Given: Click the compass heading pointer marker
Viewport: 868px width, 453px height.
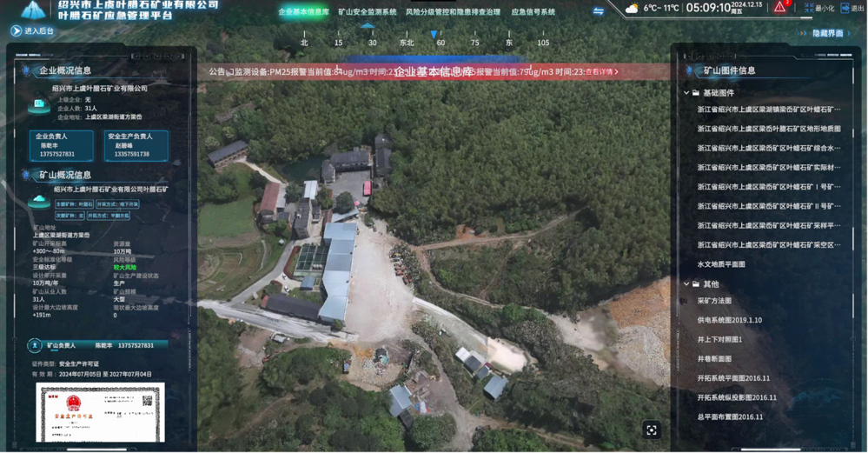Looking at the screenshot, I should [x=434, y=35].
